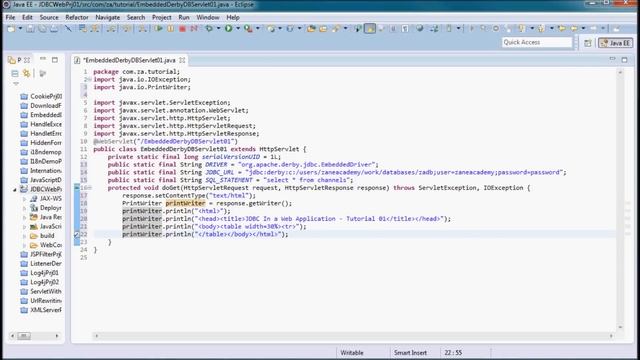640x360 pixels.
Task: Click the Open Web Browser globe icon
Action: click(420, 29)
